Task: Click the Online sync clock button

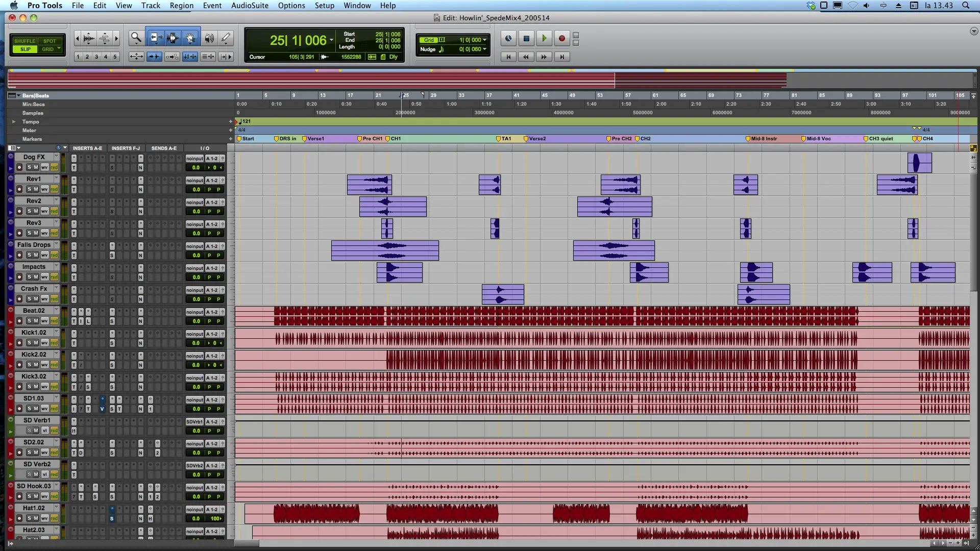Action: 508,38
